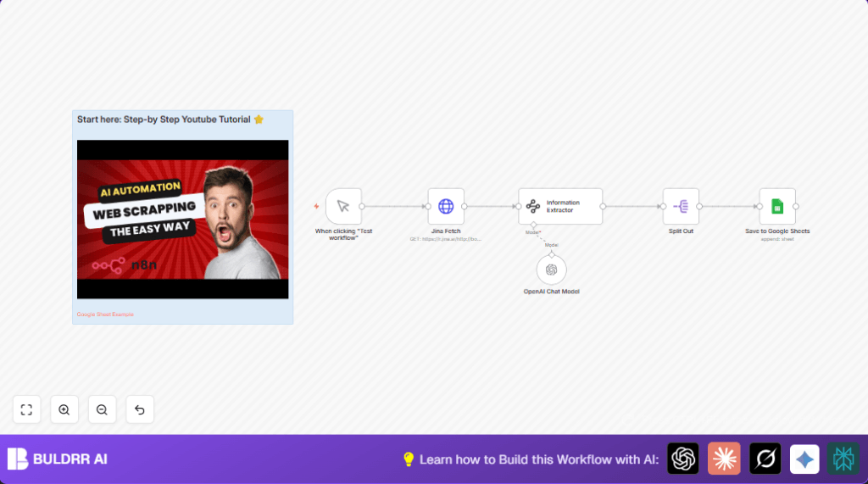Select the 'When clicking Test workflow' trigger node
Viewport: 868px width, 484px height.
coord(343,207)
